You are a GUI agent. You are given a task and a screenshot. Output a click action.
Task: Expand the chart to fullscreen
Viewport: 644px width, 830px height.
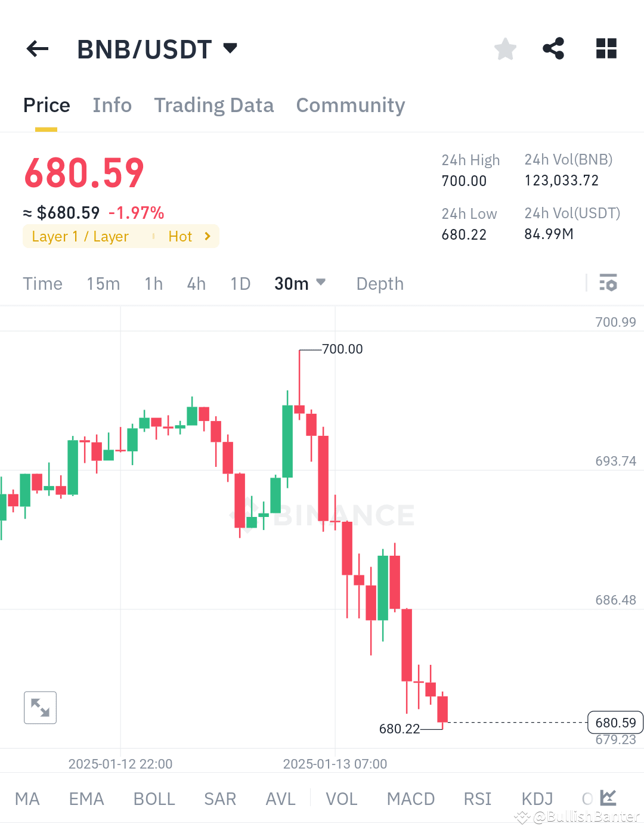pyautogui.click(x=40, y=707)
